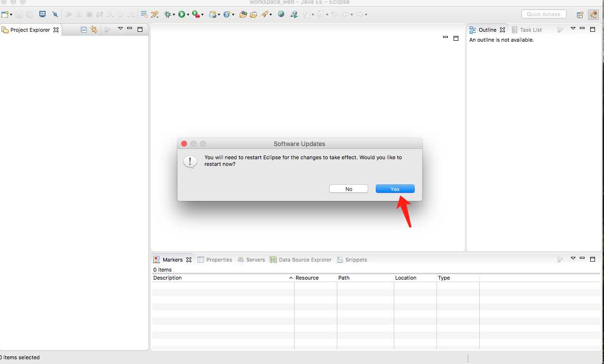Switch to the Task List tab
The height and width of the screenshot is (364, 604).
[x=527, y=30]
